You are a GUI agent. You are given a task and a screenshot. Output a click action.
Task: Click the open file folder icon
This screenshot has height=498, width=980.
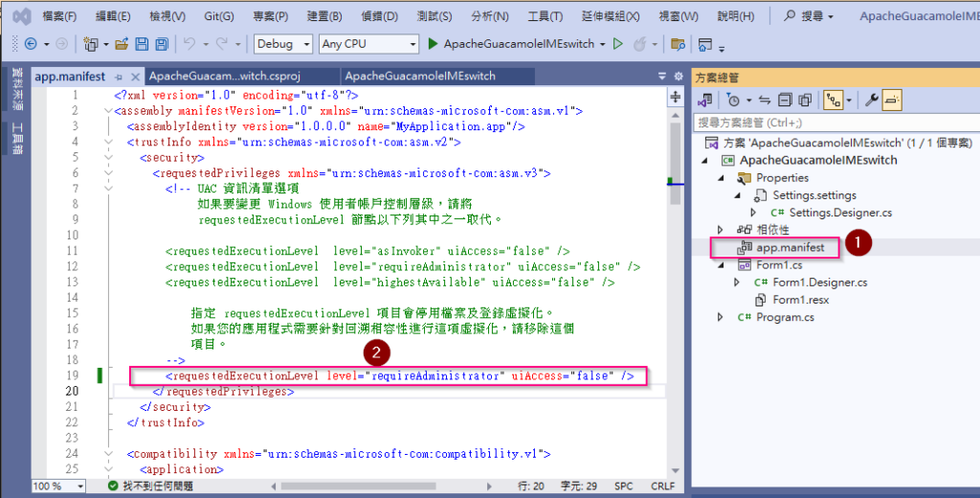tap(122, 44)
